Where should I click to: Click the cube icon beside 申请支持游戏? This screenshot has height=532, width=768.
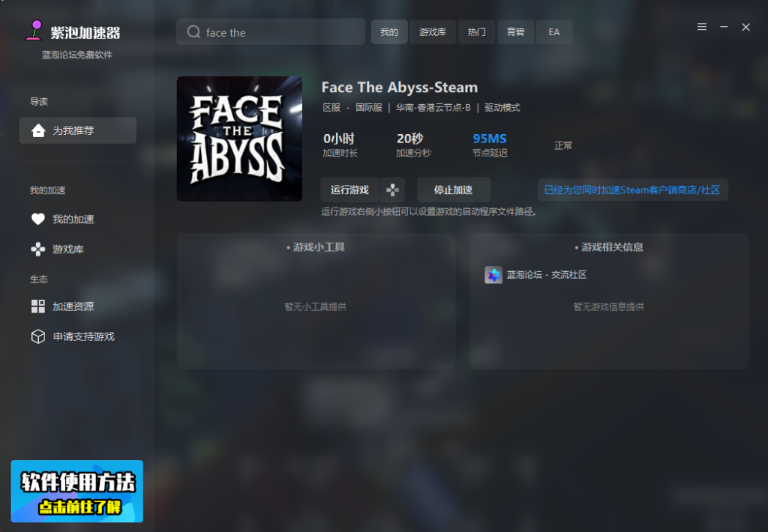pos(37,336)
